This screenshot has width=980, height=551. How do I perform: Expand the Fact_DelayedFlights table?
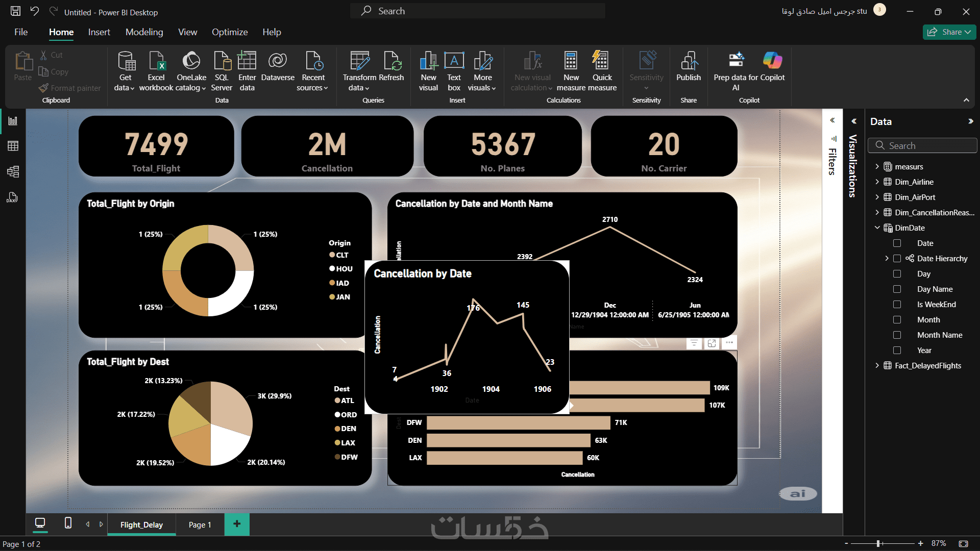click(x=877, y=365)
